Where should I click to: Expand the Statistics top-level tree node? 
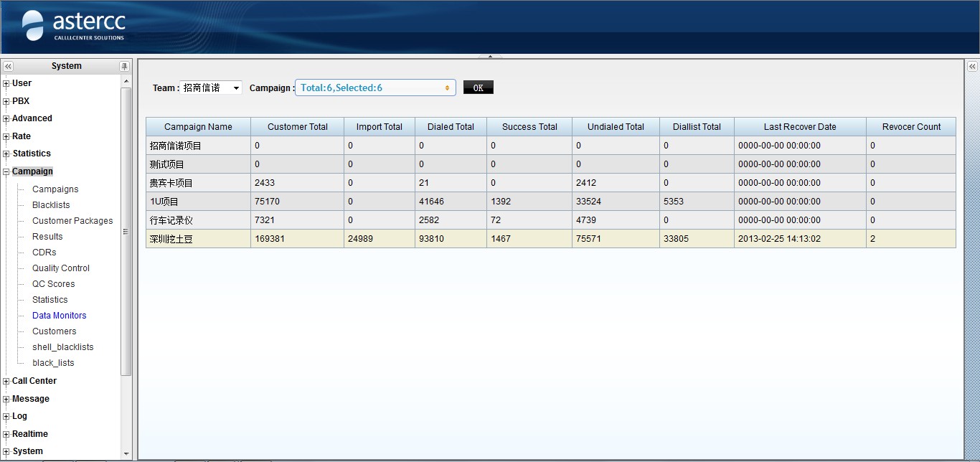(x=6, y=154)
